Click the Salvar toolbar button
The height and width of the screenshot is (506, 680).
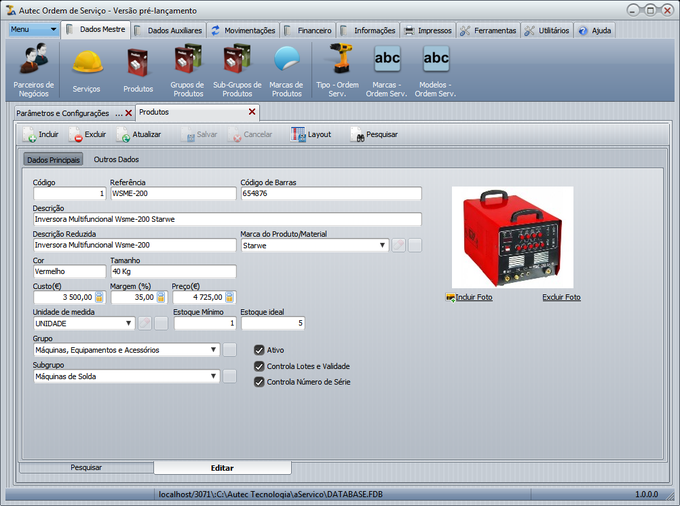(x=199, y=134)
